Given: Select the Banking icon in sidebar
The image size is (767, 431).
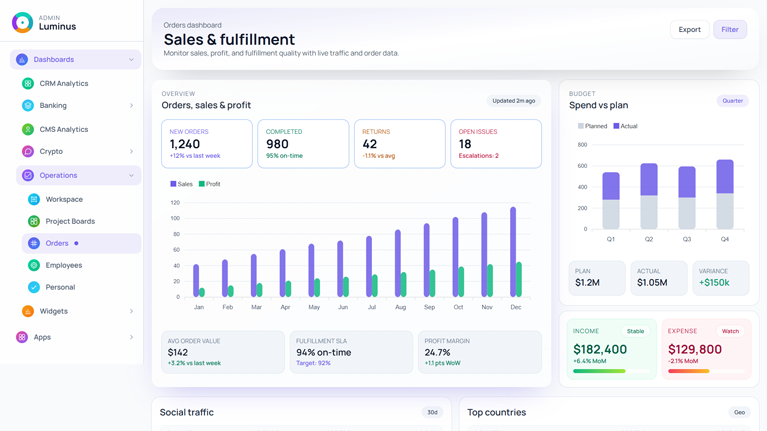Looking at the screenshot, I should tap(28, 106).
